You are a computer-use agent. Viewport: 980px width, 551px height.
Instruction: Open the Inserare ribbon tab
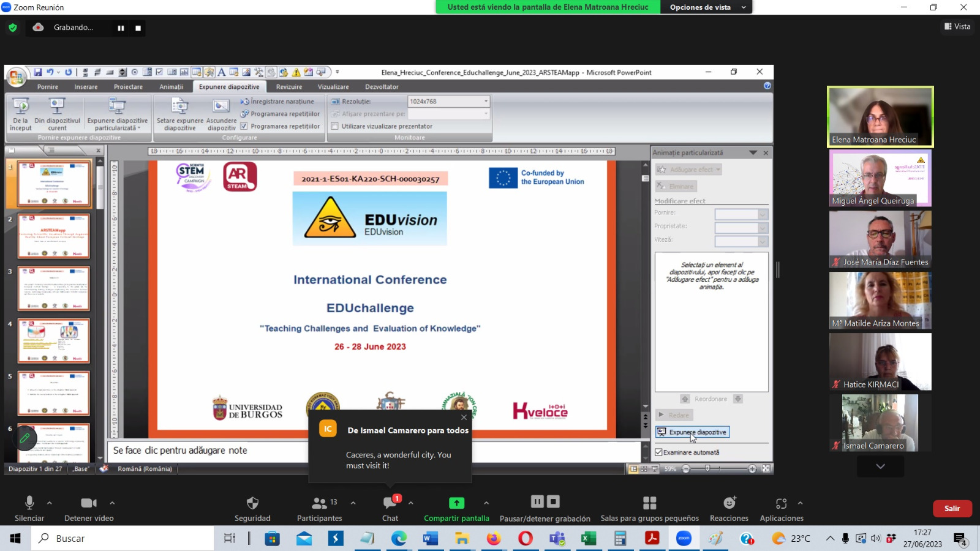pos(86,87)
